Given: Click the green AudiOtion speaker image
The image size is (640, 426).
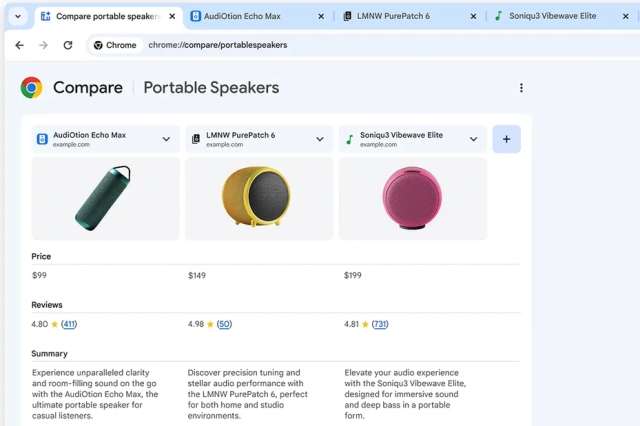Looking at the screenshot, I should (105, 198).
